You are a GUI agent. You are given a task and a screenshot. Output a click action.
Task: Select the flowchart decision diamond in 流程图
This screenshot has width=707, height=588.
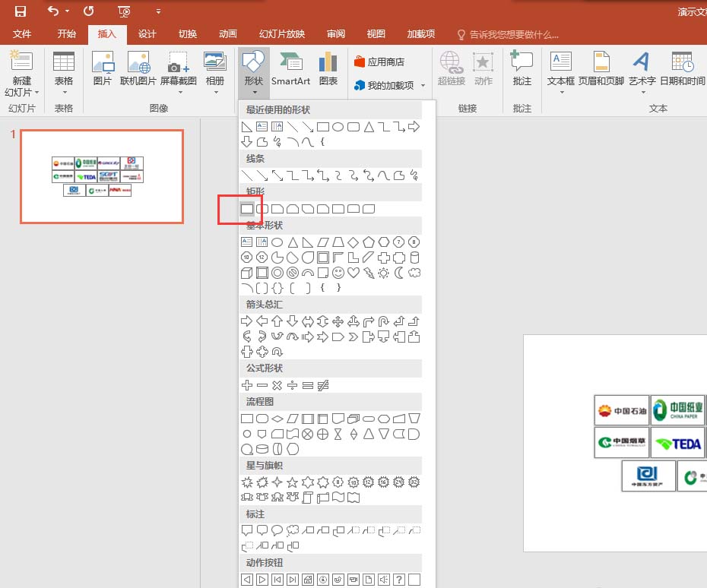point(277,419)
